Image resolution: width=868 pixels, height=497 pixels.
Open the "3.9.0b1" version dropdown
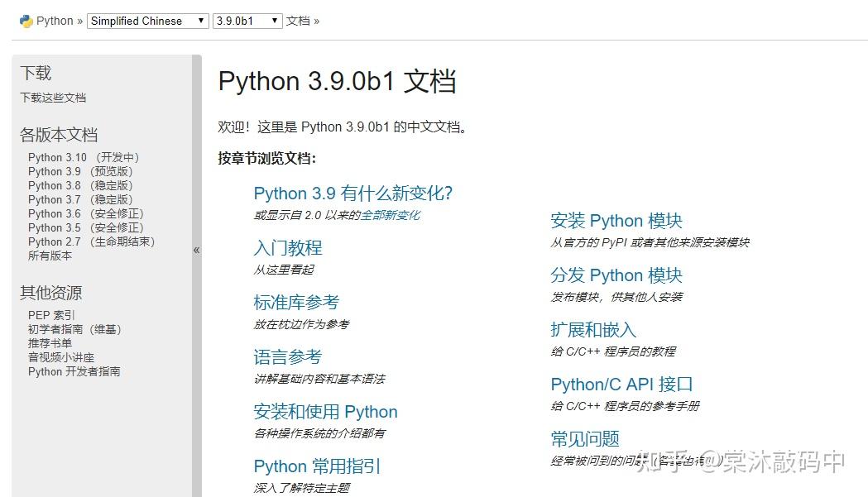coord(247,21)
